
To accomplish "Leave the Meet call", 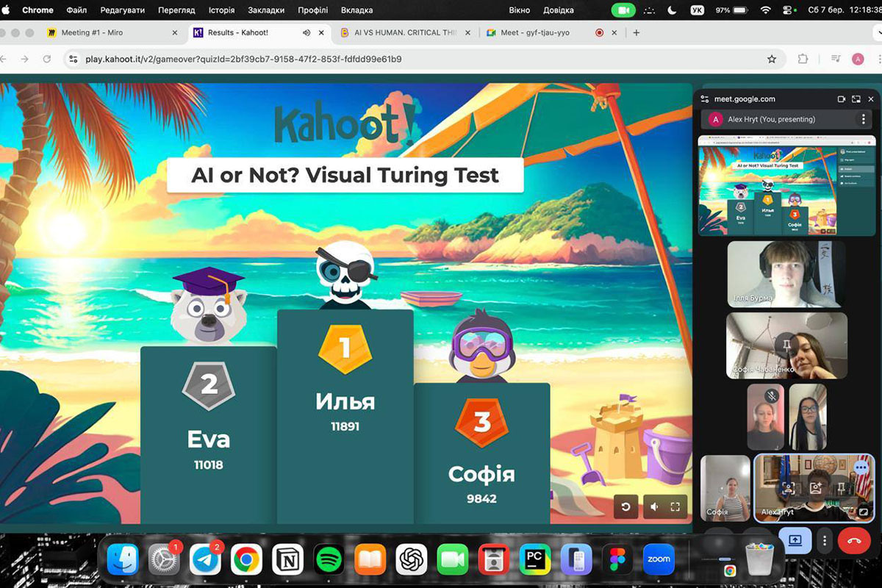I will coord(854,540).
